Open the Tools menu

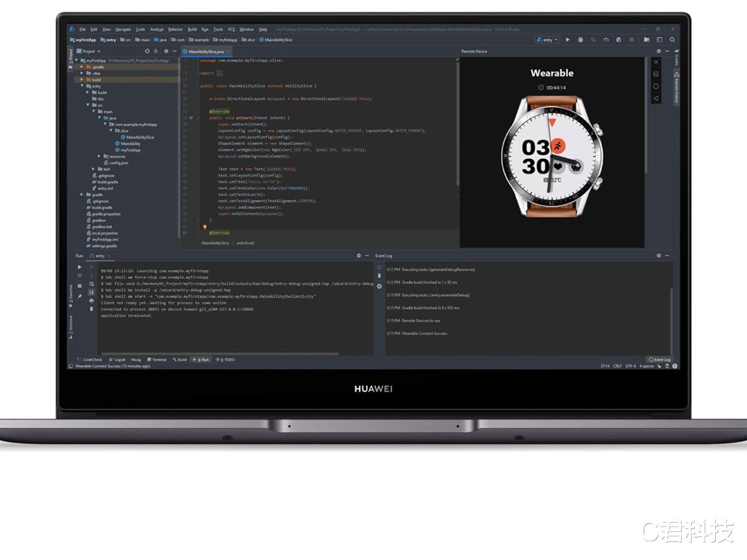pos(218,29)
